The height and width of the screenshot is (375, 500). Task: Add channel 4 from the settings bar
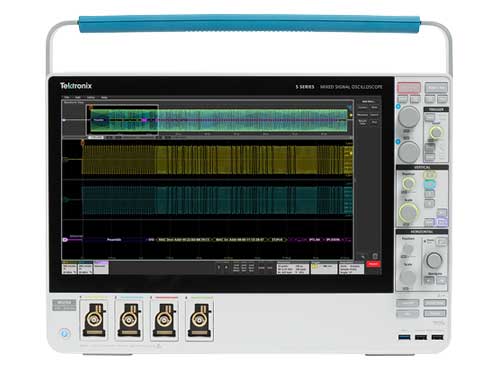point(226,267)
